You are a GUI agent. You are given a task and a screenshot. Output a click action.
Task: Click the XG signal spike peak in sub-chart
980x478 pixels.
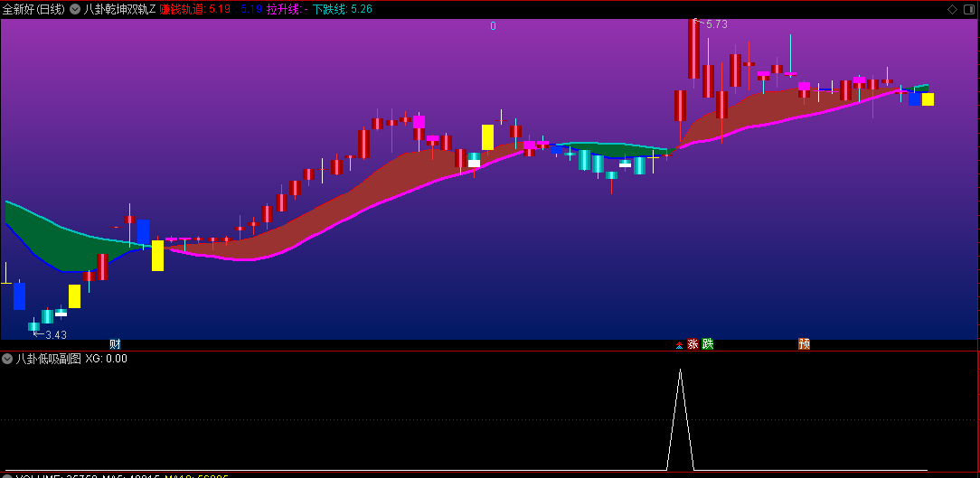click(680, 370)
